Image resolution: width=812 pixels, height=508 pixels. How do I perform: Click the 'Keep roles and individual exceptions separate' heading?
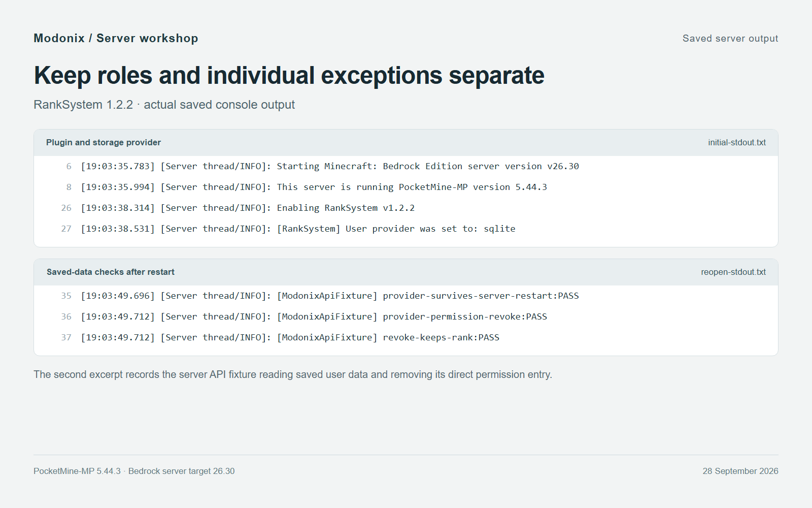289,76
